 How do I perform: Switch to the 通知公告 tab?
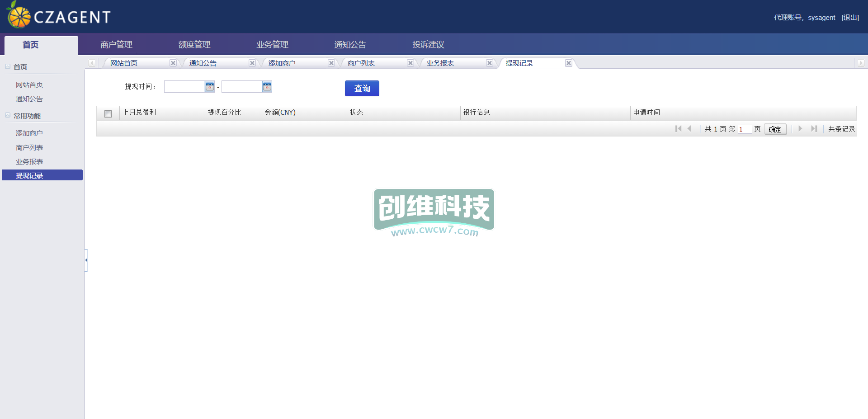point(203,63)
